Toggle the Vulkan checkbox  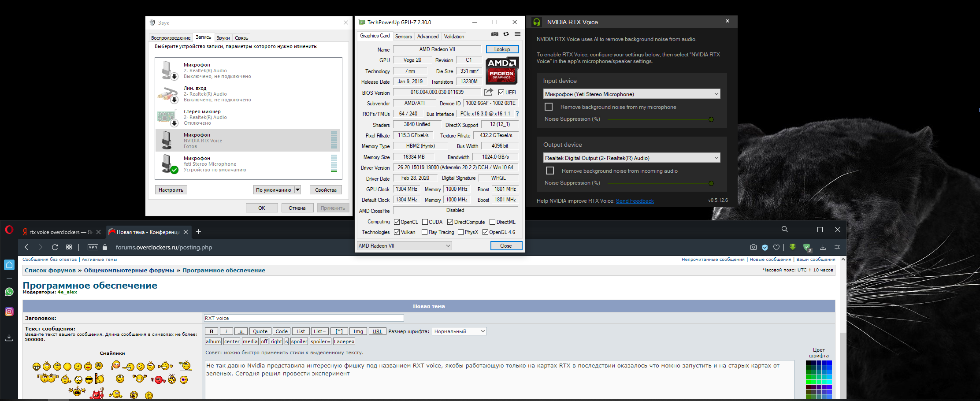(397, 232)
